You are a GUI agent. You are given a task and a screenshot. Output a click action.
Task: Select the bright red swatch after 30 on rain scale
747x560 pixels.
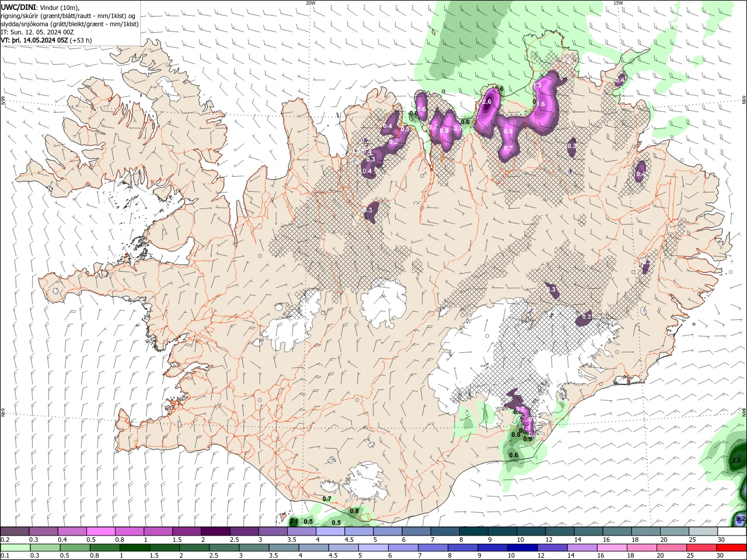pyautogui.click(x=731, y=548)
